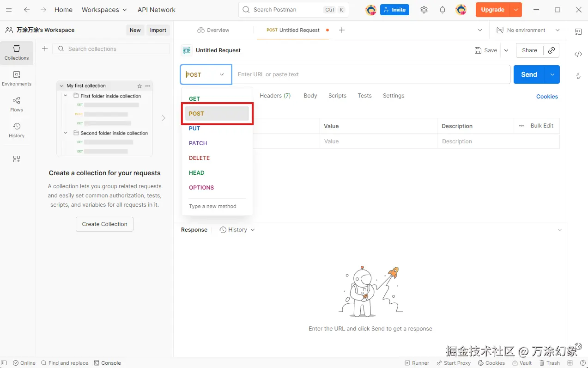Switch to Body tab
This screenshot has width=588, height=368.
point(310,96)
